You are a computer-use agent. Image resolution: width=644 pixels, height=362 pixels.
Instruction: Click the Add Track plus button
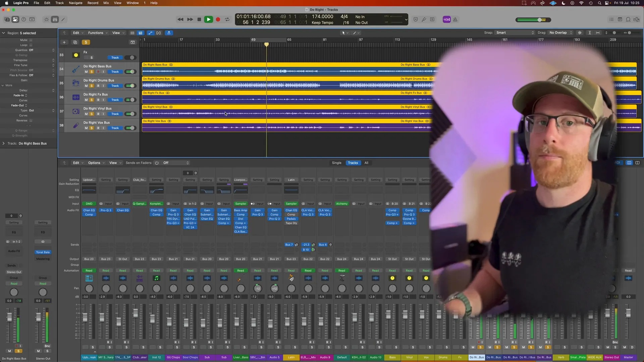point(64,42)
